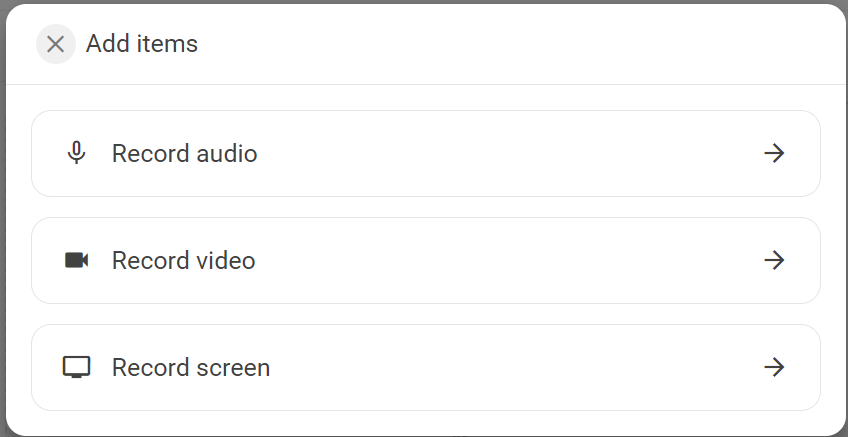Click the microphone icon for audio recording

[76, 153]
